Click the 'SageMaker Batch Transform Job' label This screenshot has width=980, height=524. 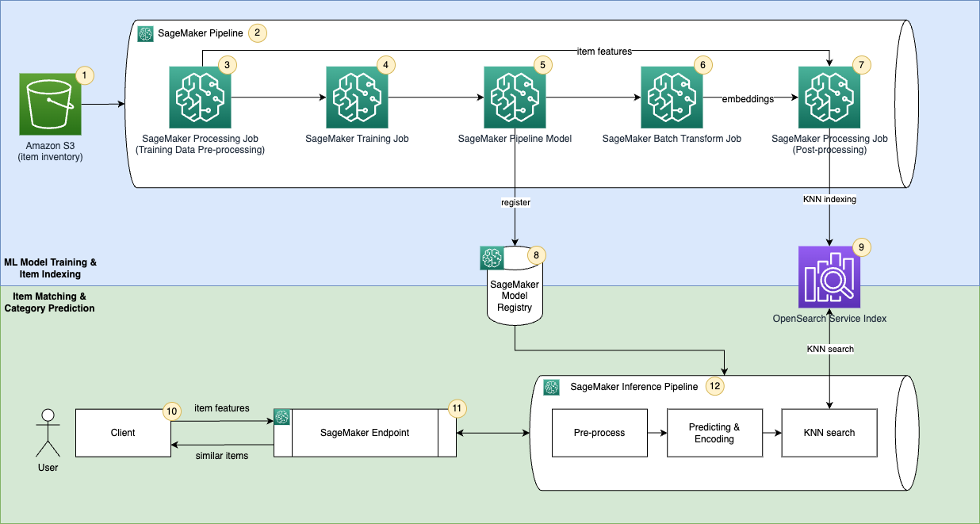point(672,139)
